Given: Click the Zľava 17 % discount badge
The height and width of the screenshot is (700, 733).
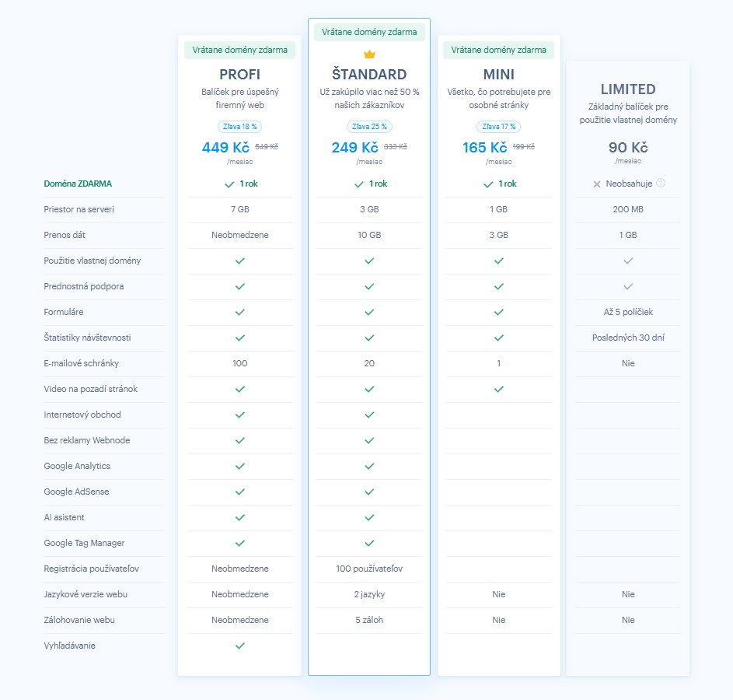Looking at the screenshot, I should coord(499,127).
